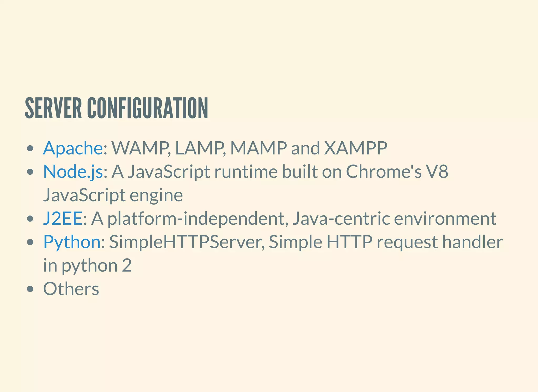
Task: Click the text request handler
Action: coord(440,242)
